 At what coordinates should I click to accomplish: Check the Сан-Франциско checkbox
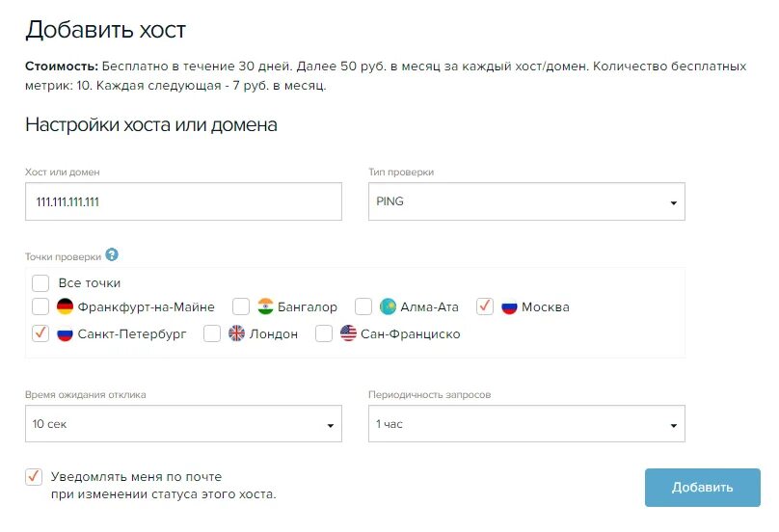324,333
